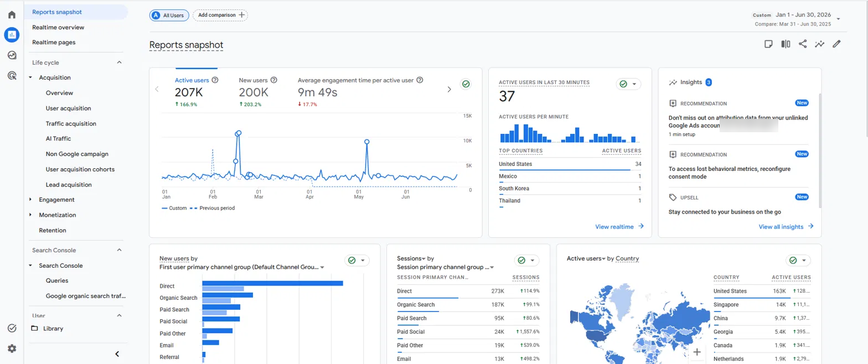Open the Insights sparkline icon in header toolbar
This screenshot has width=868, height=364.
[x=819, y=44]
